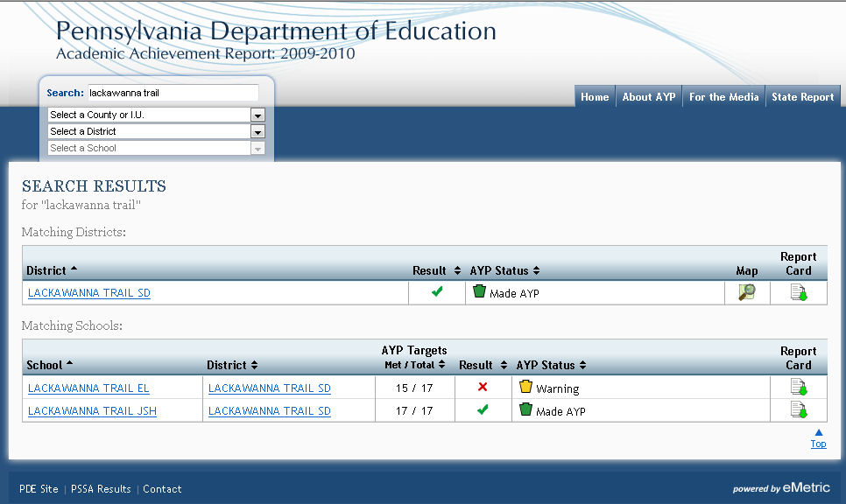The height and width of the screenshot is (504, 846).
Task: Click the blue up arrow above Top
Action: pos(819,432)
